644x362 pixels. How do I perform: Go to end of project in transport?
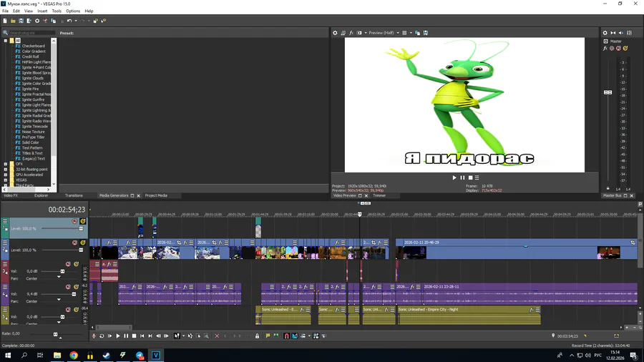click(x=150, y=336)
